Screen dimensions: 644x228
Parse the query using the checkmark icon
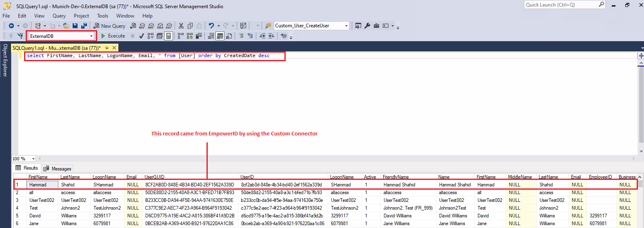coord(142,36)
